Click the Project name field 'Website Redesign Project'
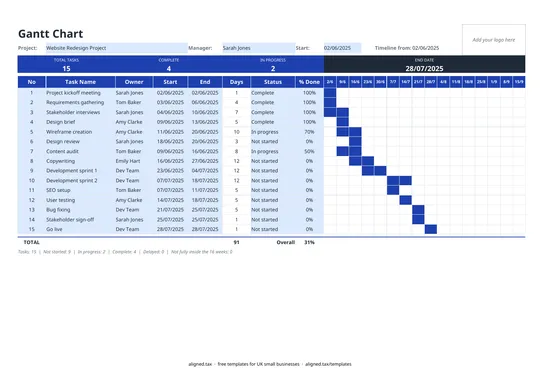The height and width of the screenshot is (382, 540). click(x=116, y=48)
